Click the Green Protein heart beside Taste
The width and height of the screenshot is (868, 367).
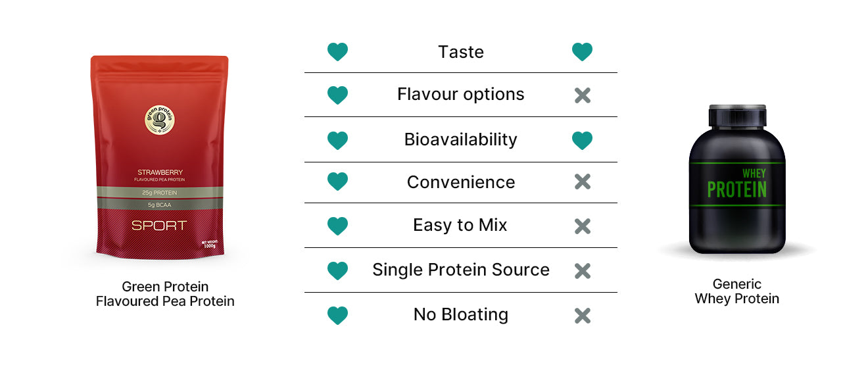pyautogui.click(x=337, y=52)
